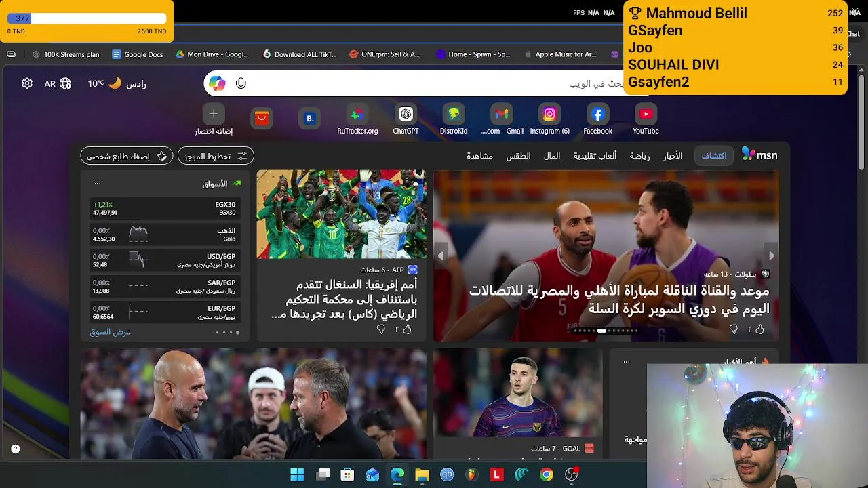Image resolution: width=868 pixels, height=488 pixels.
Task: Open the Gold الذهب market row
Action: [x=165, y=235]
